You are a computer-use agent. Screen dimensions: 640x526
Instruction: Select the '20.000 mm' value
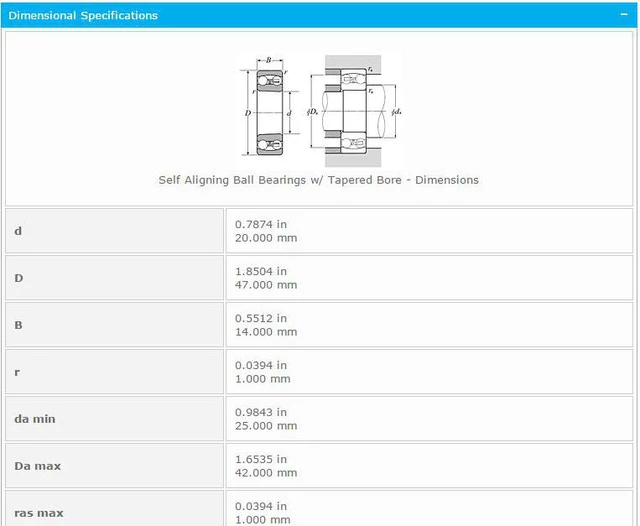(266, 238)
